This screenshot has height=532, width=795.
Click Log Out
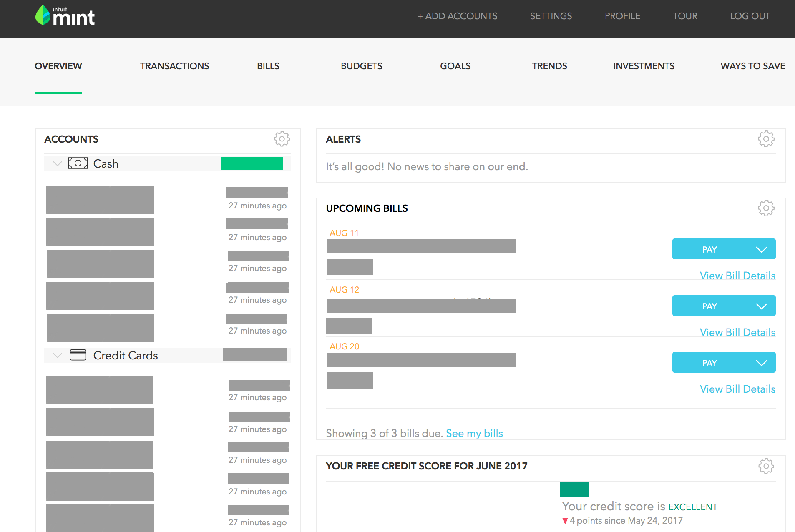(x=750, y=16)
